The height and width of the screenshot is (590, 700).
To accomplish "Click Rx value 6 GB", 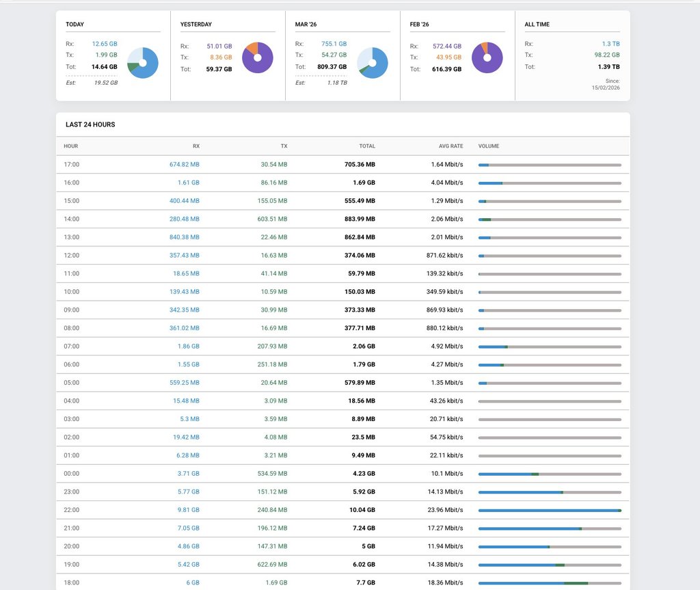I will click(193, 583).
